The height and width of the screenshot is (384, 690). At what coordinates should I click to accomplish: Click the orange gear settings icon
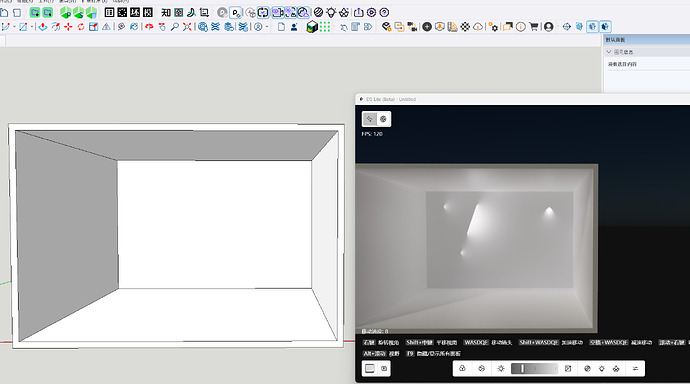(494, 27)
